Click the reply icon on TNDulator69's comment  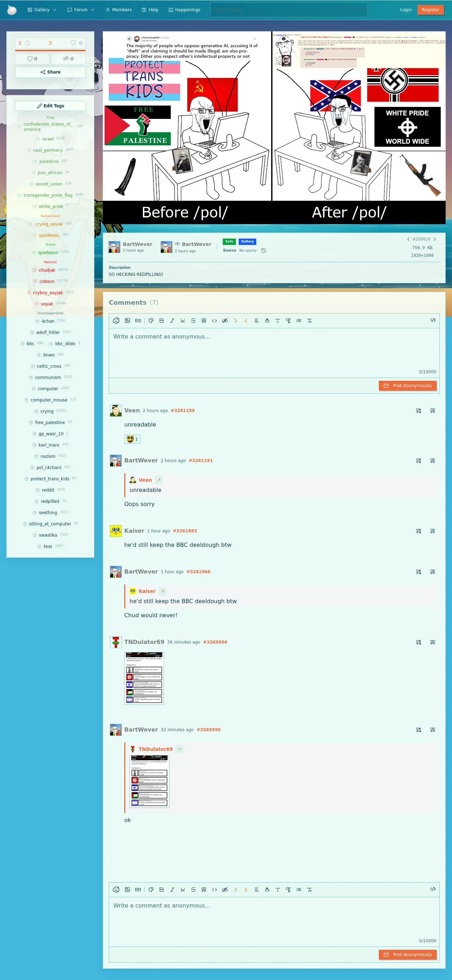419,642
